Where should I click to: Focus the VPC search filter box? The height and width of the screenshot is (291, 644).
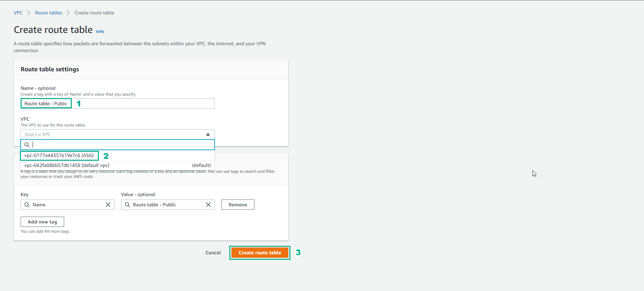pos(117,145)
